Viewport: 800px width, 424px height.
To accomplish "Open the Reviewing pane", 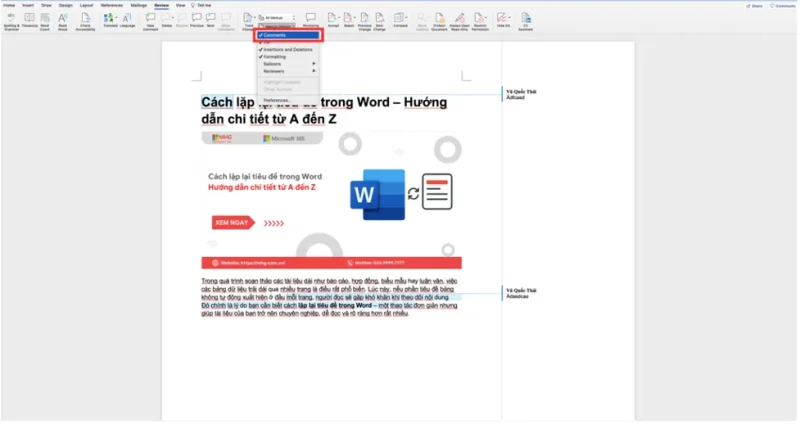I will tap(311, 21).
